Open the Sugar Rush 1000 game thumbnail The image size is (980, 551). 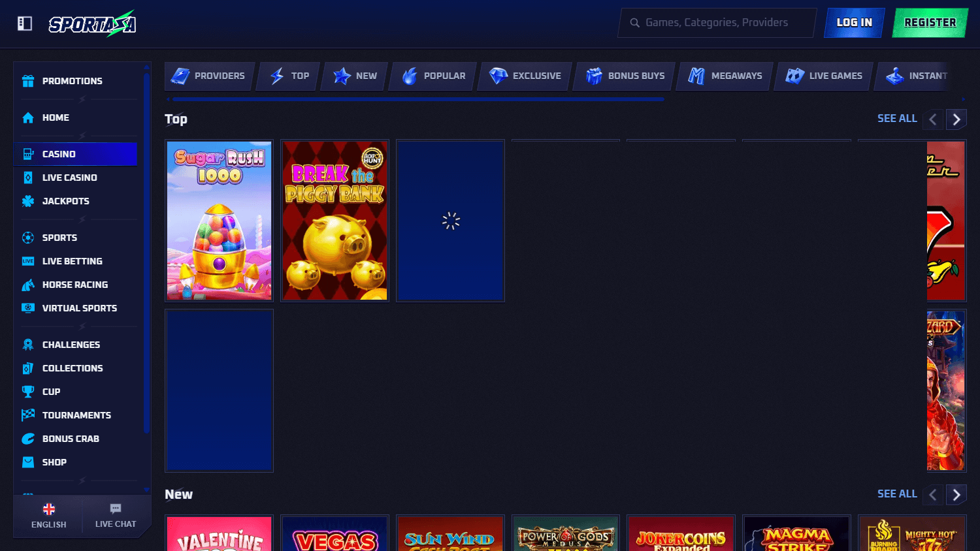point(219,221)
